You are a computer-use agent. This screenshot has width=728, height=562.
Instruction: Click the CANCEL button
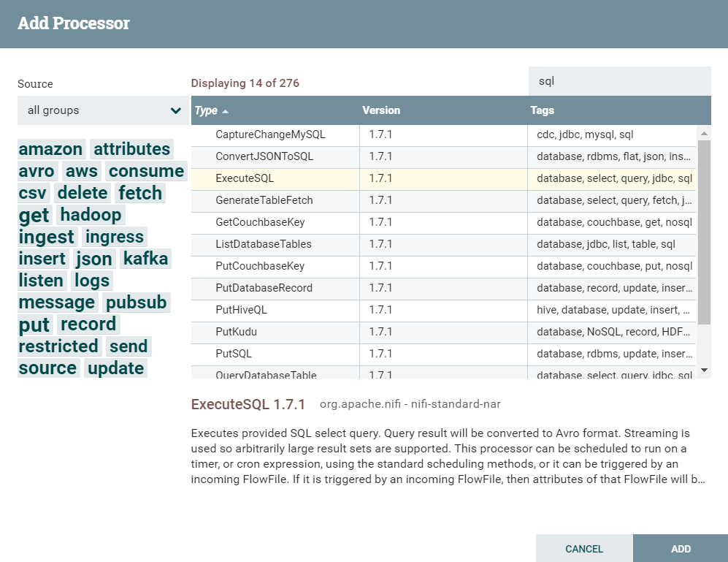[x=584, y=549]
